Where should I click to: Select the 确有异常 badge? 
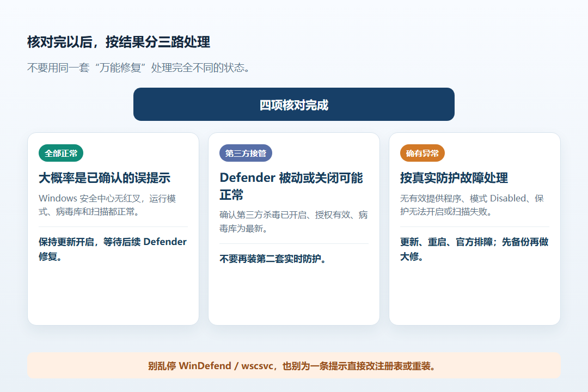click(x=422, y=153)
